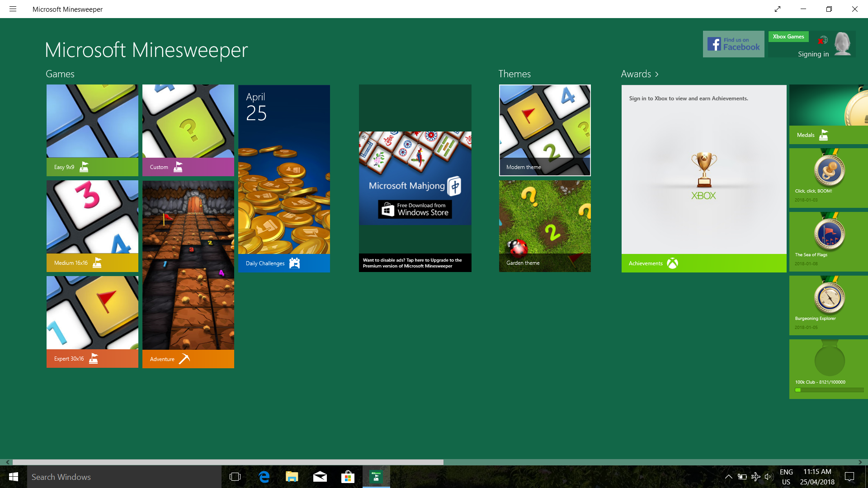Click the Xbox trophy image
This screenshot has height=488, width=868.
(x=704, y=169)
